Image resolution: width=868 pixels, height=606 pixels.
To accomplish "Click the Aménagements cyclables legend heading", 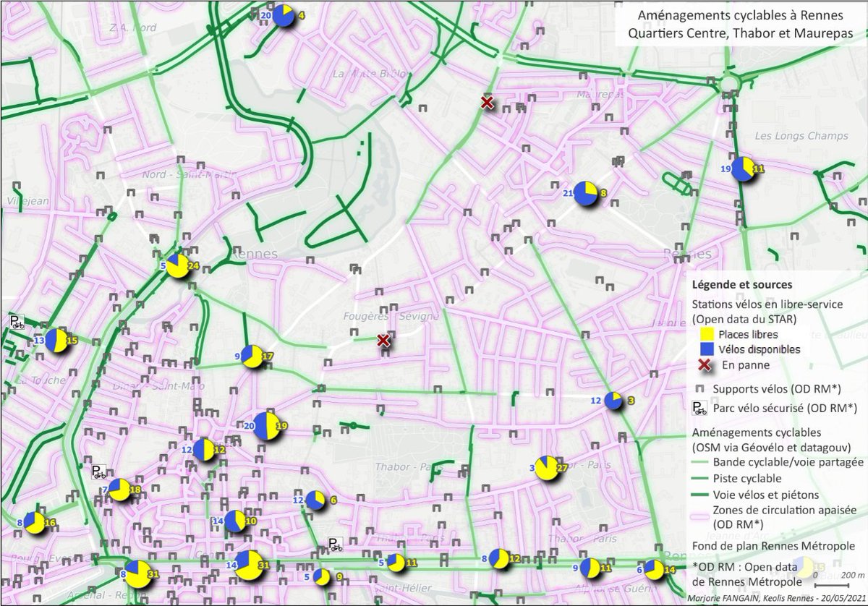I will pos(756,432).
